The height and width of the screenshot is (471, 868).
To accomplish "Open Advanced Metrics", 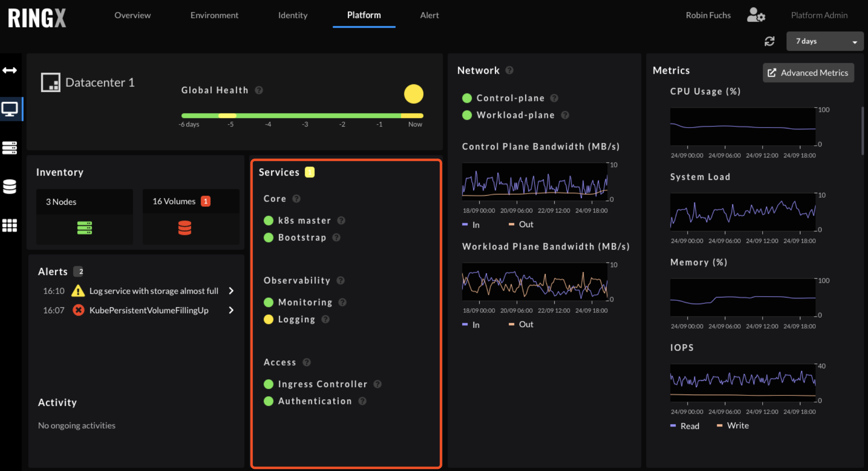I will (x=808, y=72).
